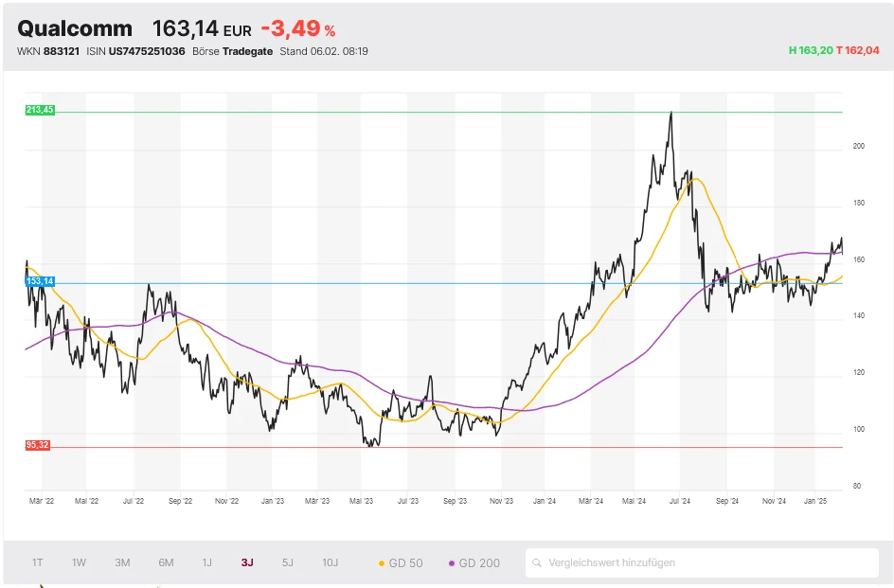Click the yellow GD 50 color dot

click(x=382, y=563)
